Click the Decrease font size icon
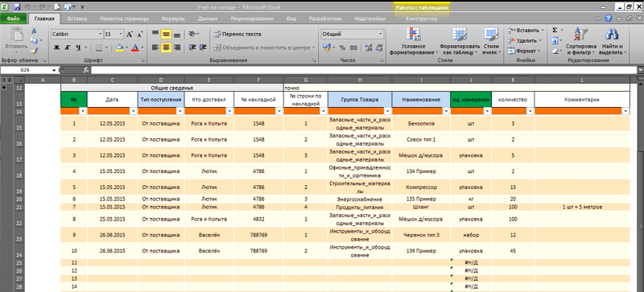This screenshot has height=292, width=644. click(139, 35)
